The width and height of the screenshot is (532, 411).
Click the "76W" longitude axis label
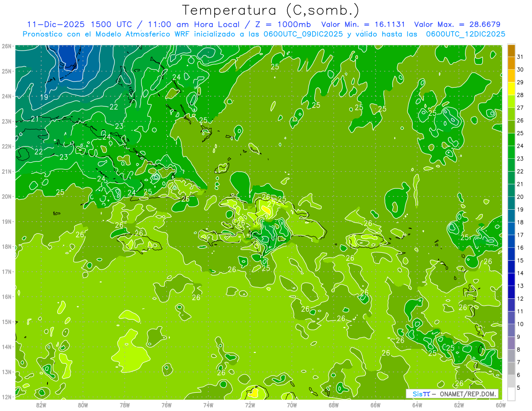[166, 404]
